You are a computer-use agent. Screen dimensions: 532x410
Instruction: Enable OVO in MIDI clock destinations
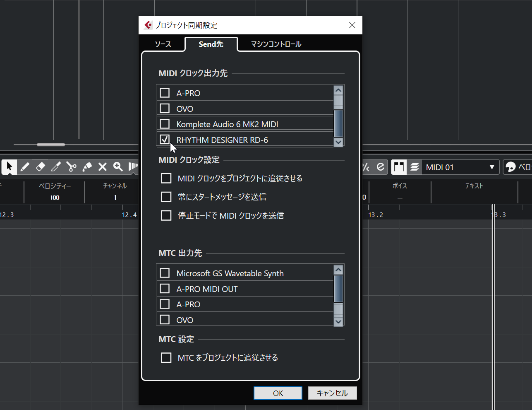click(165, 109)
